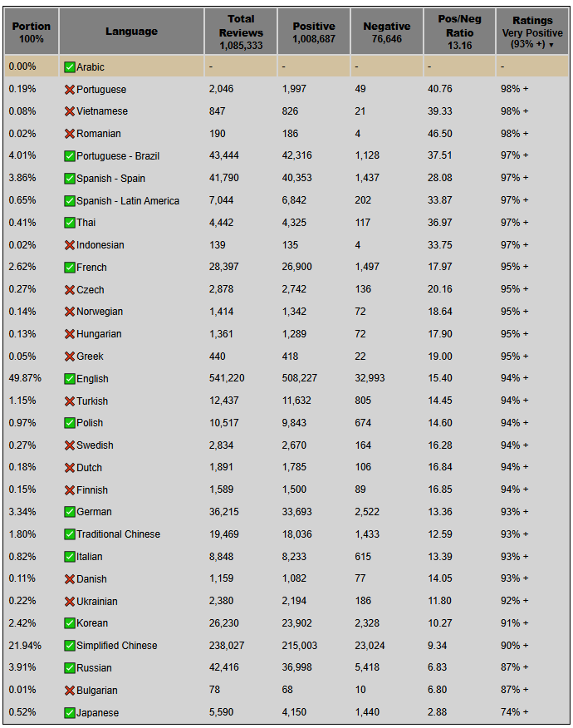The height and width of the screenshot is (728, 573).
Task: Click the Simplified Chinese language name
Action: click(117, 646)
